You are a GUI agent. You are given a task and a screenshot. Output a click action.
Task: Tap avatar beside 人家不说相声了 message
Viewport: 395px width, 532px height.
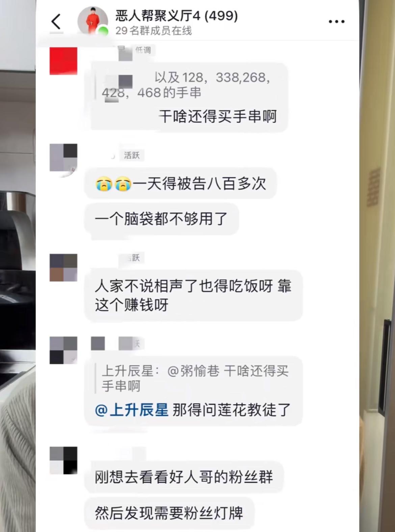pos(63,268)
